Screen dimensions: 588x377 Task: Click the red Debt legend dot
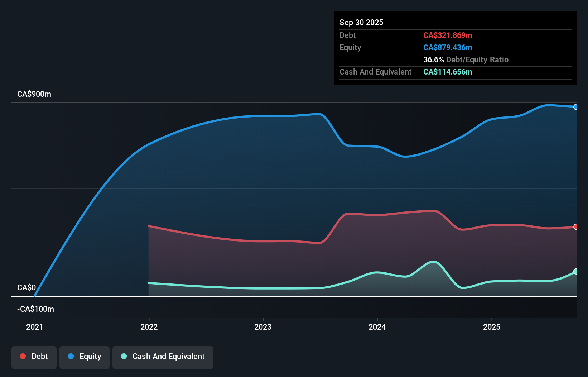tap(23, 357)
